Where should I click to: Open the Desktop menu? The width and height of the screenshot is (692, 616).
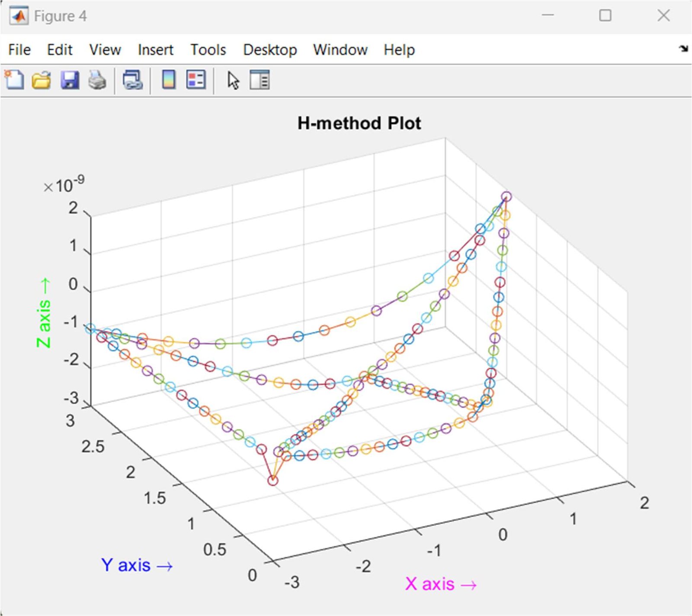tap(270, 50)
